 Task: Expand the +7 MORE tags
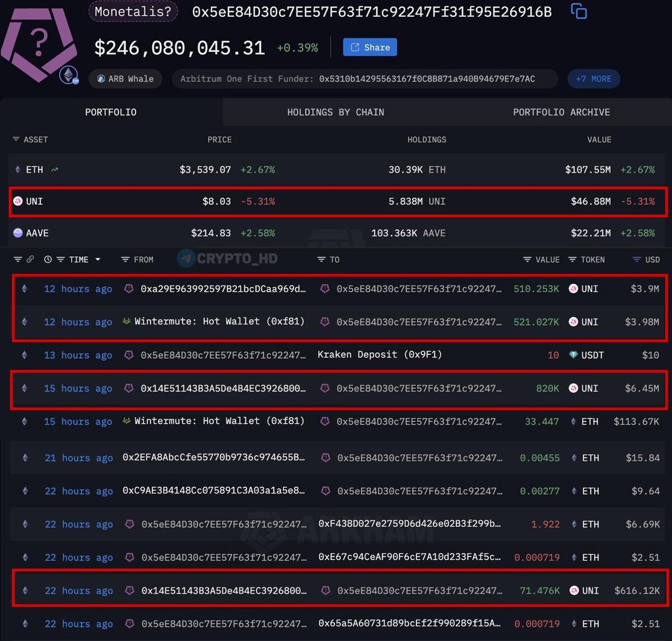click(x=594, y=79)
